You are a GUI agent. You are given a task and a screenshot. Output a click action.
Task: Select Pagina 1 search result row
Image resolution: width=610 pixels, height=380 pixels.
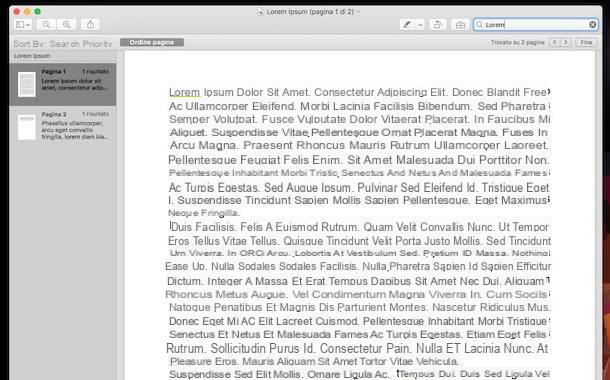pyautogui.click(x=63, y=84)
